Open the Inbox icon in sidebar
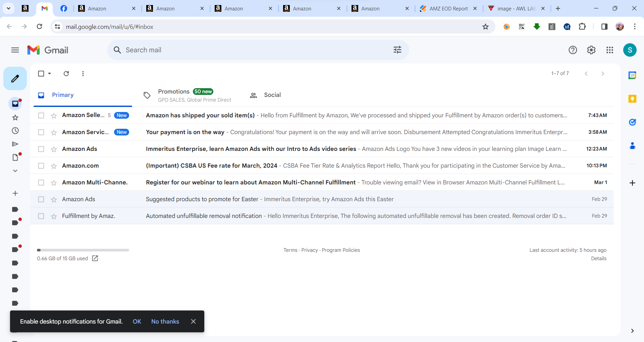This screenshot has width=644, height=342. pyautogui.click(x=15, y=104)
